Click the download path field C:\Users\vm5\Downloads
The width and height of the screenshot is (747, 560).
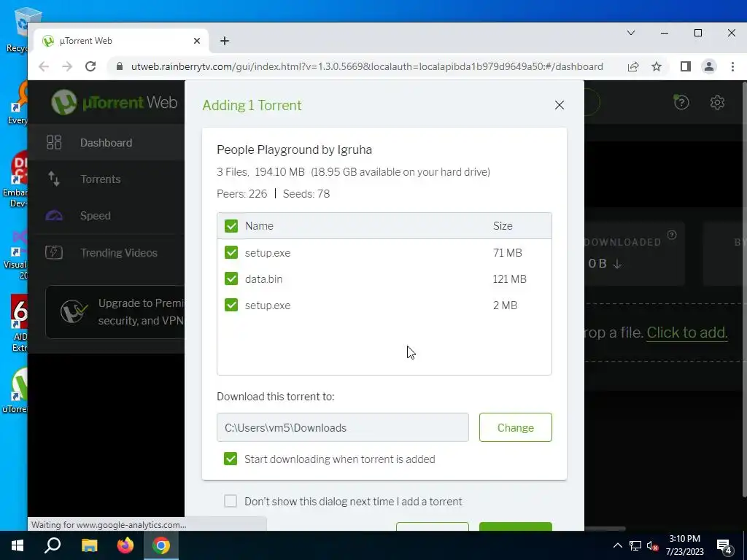tap(343, 427)
